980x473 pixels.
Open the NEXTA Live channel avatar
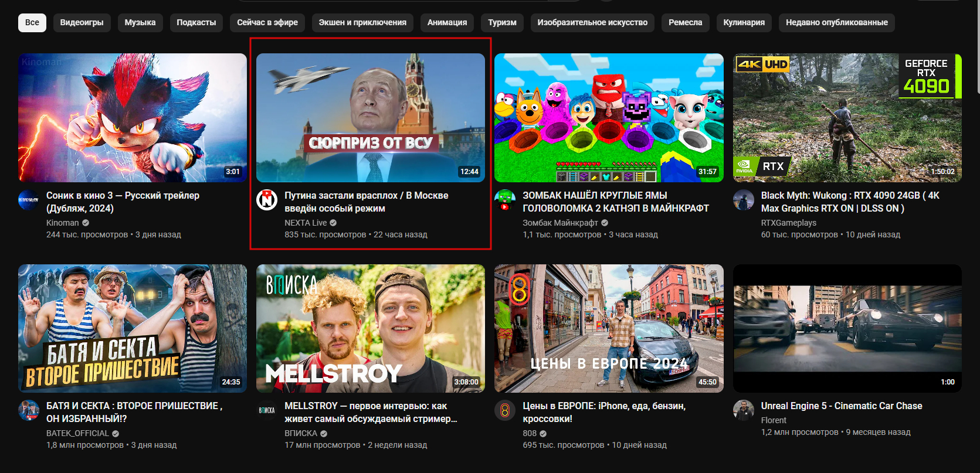(267, 200)
